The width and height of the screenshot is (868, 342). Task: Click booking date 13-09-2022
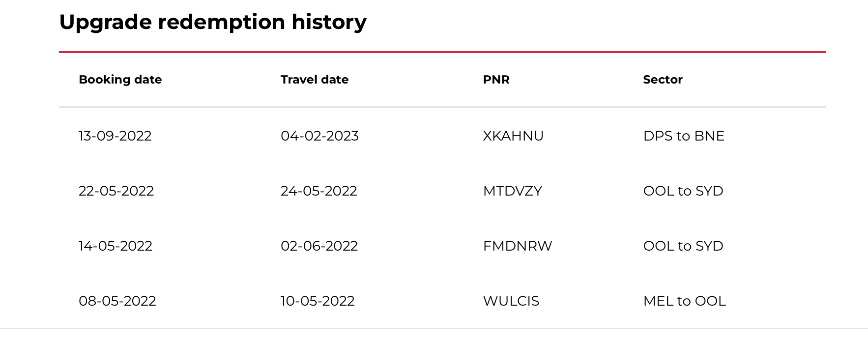coord(115,136)
